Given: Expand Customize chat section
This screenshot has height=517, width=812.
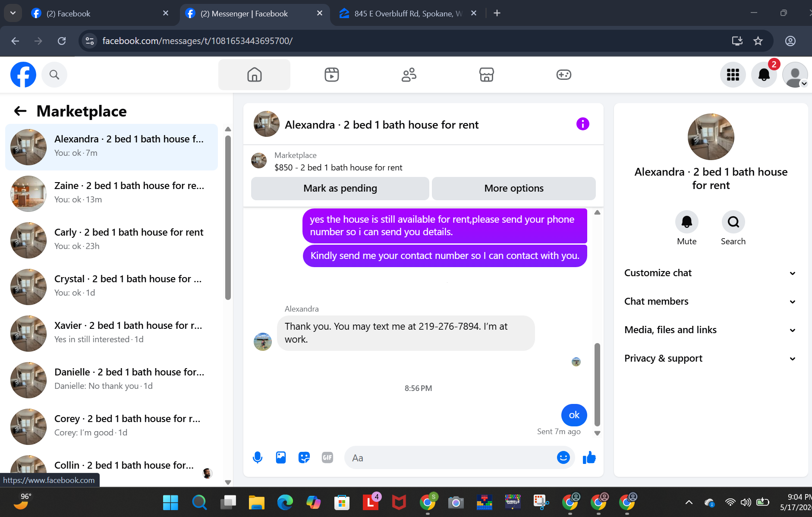Looking at the screenshot, I should [710, 273].
